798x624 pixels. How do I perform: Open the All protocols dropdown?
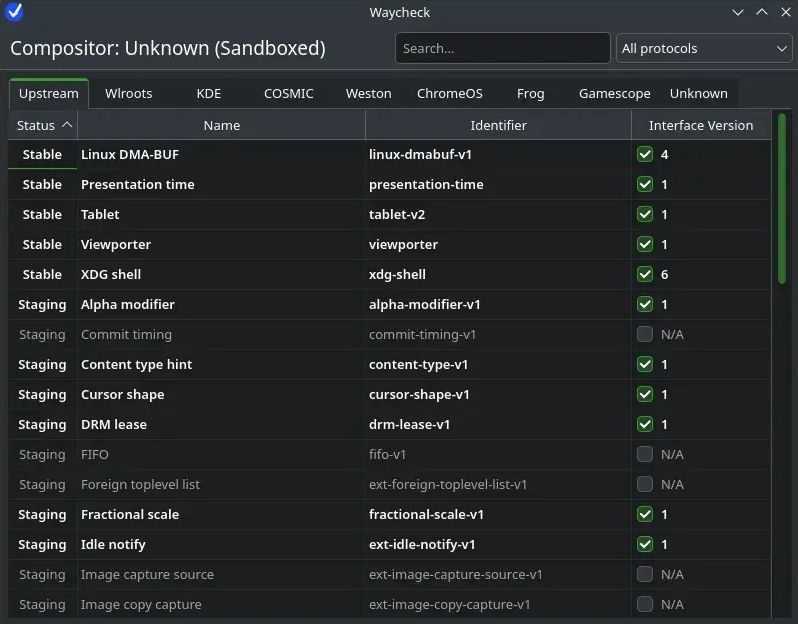(x=704, y=48)
